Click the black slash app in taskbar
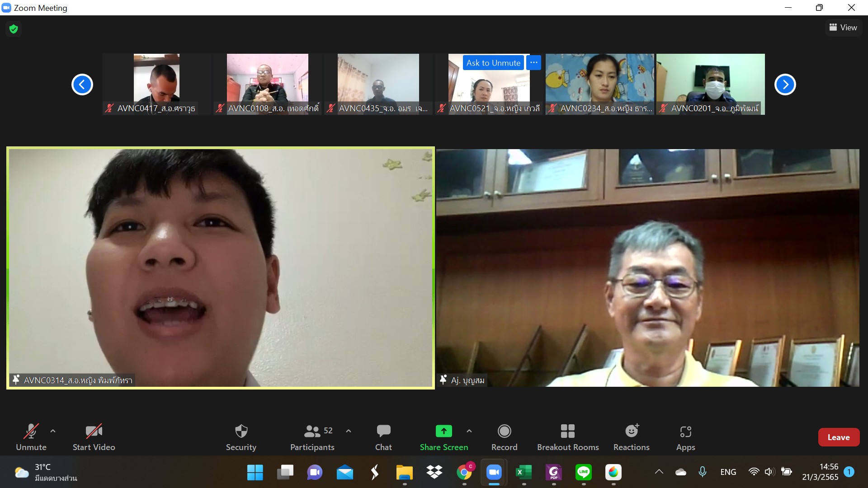This screenshot has height=488, width=868. coord(374,472)
